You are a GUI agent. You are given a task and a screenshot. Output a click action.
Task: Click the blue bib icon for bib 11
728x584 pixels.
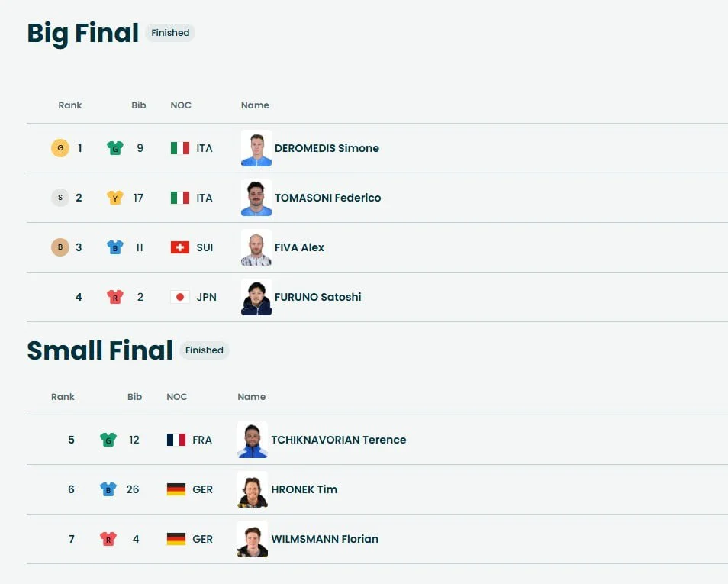click(115, 247)
